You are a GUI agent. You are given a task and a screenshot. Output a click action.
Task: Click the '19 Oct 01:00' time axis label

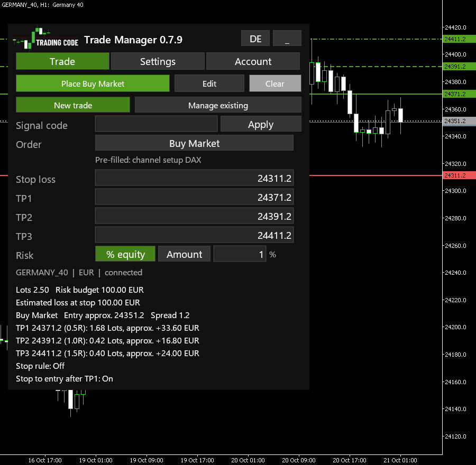coord(96,460)
